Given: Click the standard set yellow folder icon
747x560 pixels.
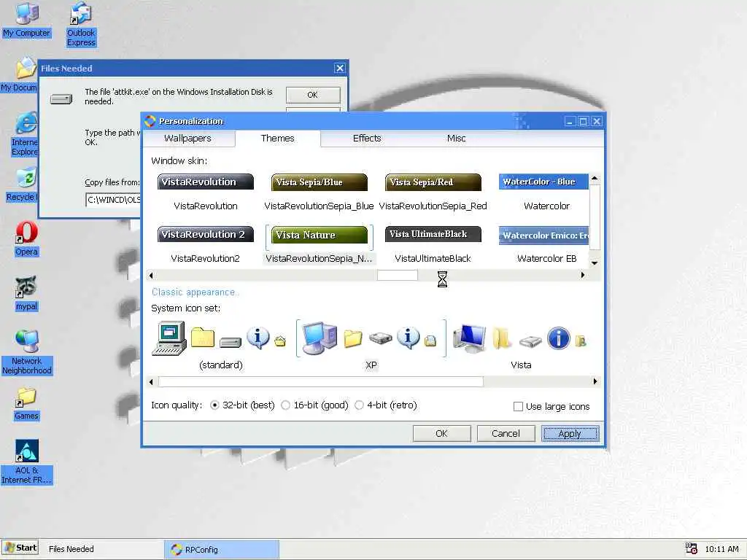Looking at the screenshot, I should pyautogui.click(x=203, y=338).
